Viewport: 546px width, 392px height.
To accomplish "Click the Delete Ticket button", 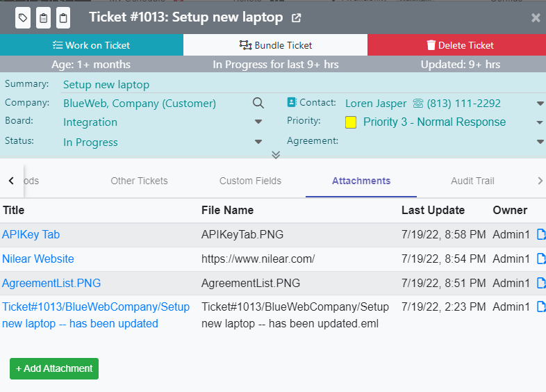I will [457, 45].
